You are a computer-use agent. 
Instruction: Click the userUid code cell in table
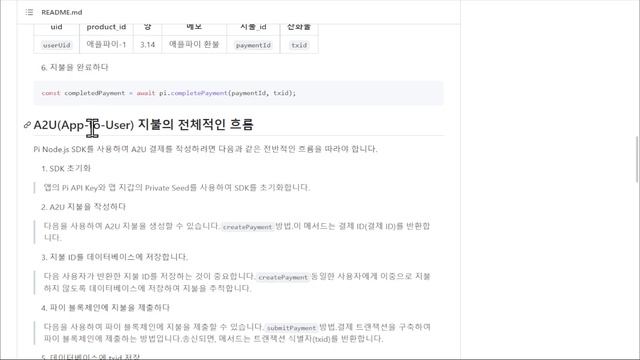pos(56,45)
